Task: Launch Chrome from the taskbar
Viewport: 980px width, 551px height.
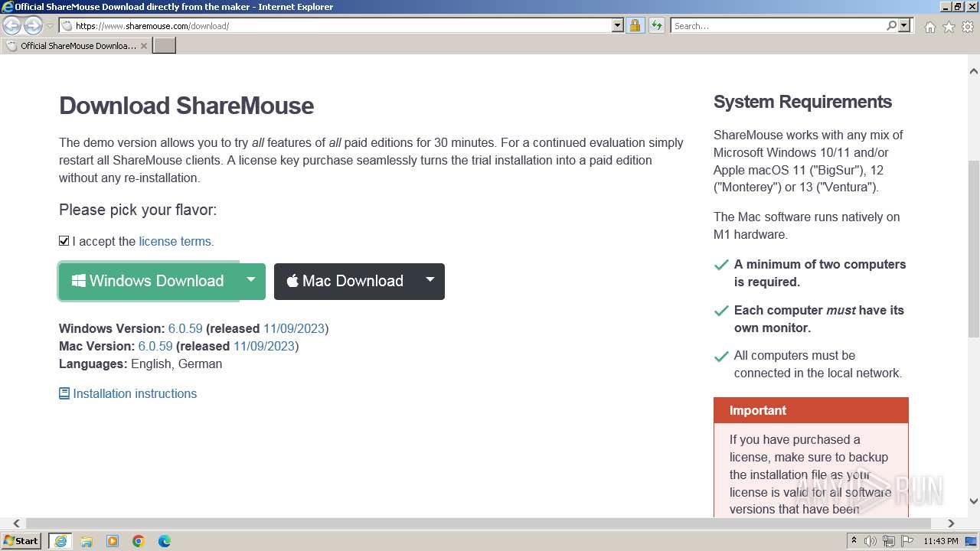Action: [x=139, y=541]
